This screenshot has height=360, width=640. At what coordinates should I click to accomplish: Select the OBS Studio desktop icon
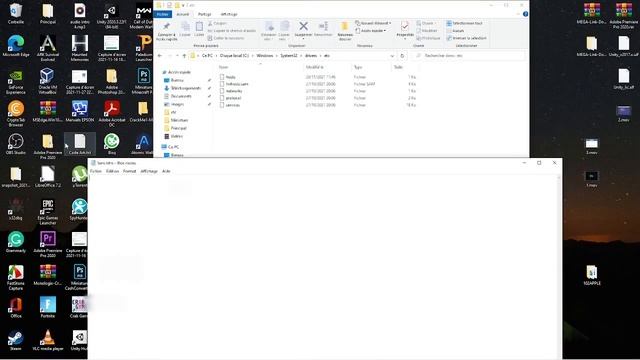click(16, 144)
